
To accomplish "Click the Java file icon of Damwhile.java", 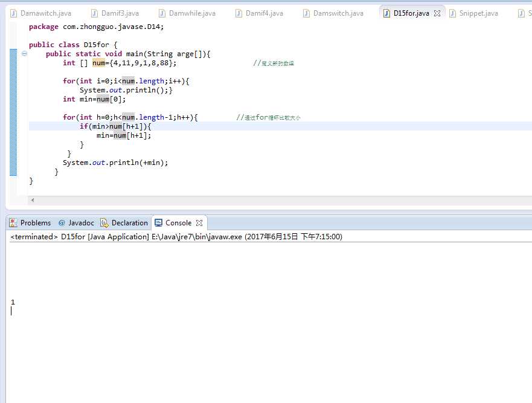I will [162, 13].
